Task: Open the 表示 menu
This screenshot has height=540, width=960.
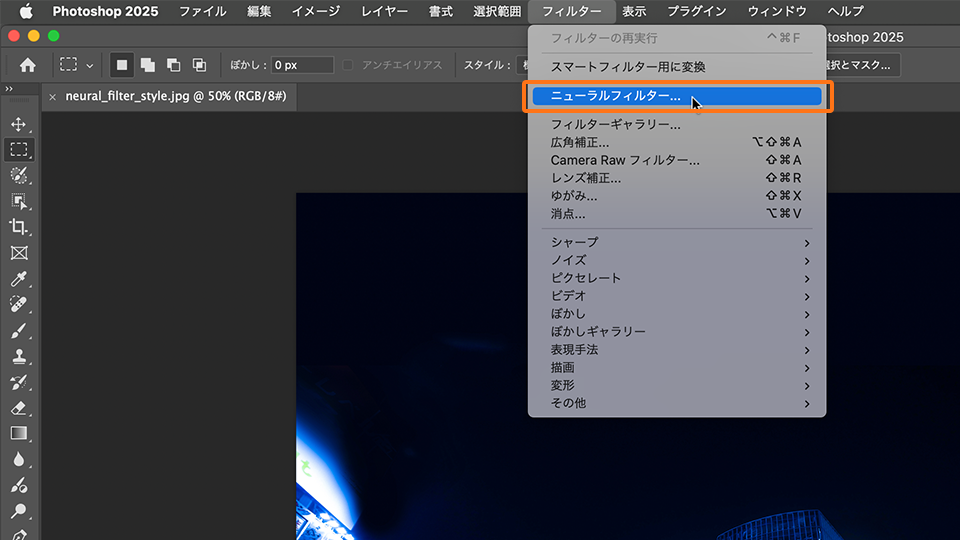Action: tap(634, 11)
